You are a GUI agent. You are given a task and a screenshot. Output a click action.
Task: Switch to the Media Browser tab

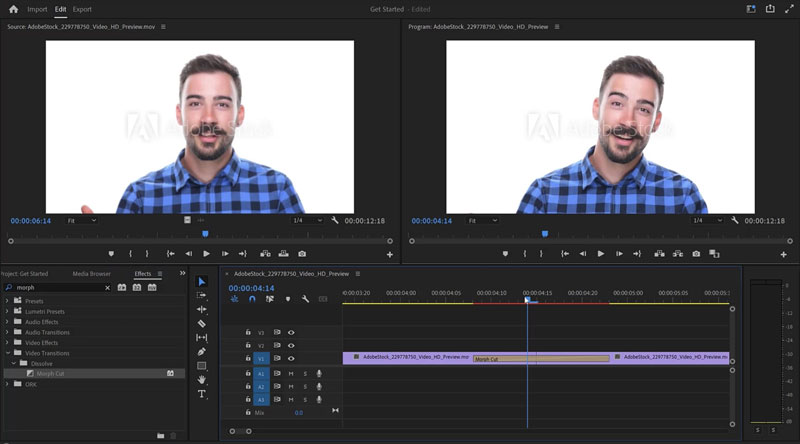[92, 273]
